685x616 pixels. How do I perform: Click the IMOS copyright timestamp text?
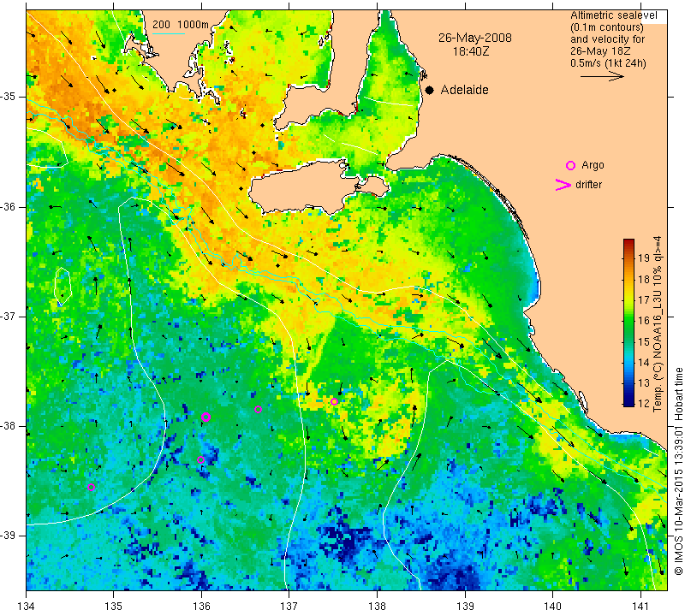[x=678, y=471]
